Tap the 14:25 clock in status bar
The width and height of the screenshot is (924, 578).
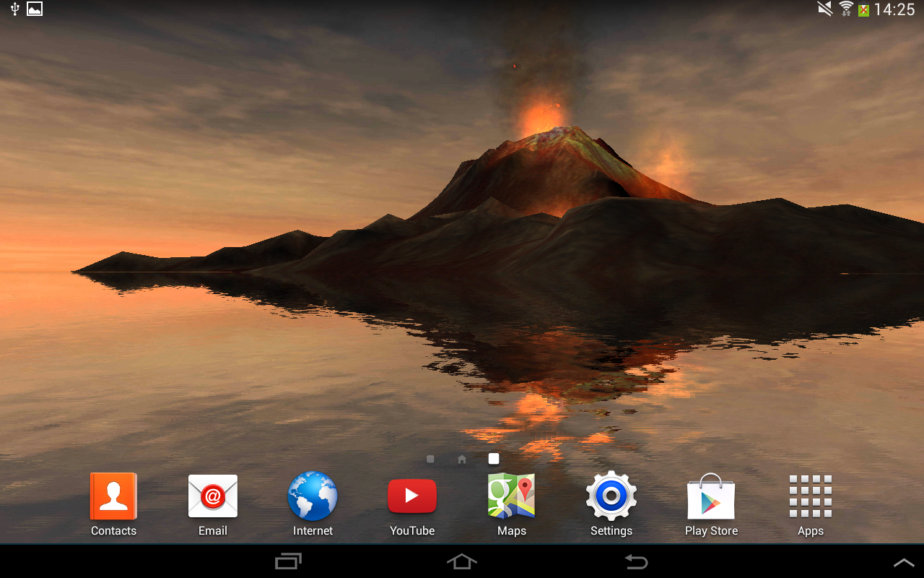(x=894, y=10)
